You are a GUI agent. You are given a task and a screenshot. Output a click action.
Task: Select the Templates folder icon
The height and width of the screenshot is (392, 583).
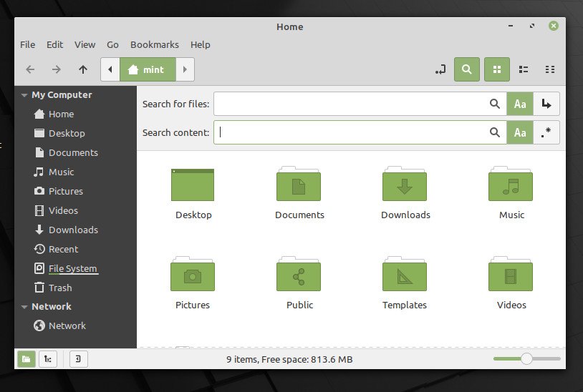(x=405, y=274)
